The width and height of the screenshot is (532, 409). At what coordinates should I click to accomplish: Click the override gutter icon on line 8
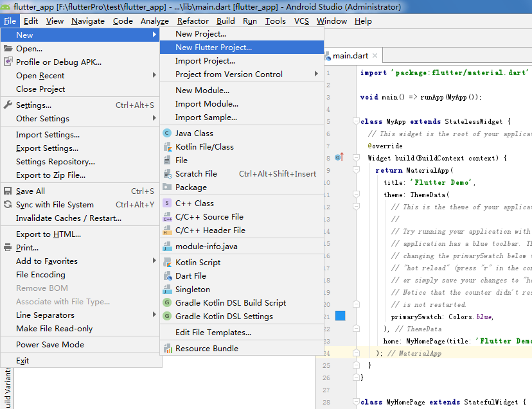point(339,157)
